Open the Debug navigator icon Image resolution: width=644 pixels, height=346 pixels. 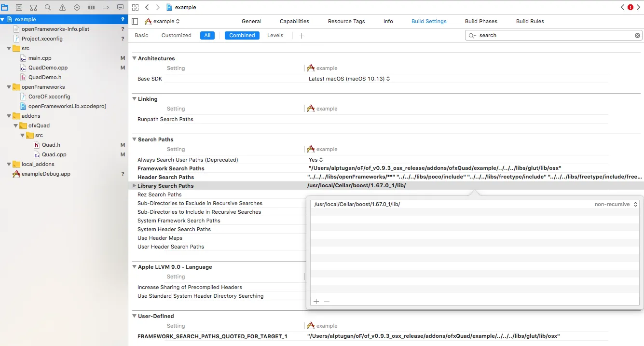(91, 8)
